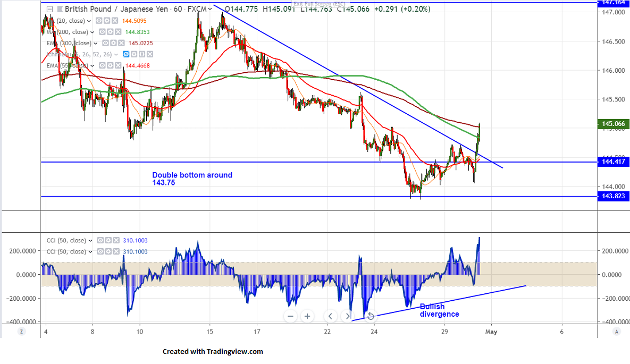Collapse the indicator legend with the minus box
The image size is (630, 364).
point(49,9)
